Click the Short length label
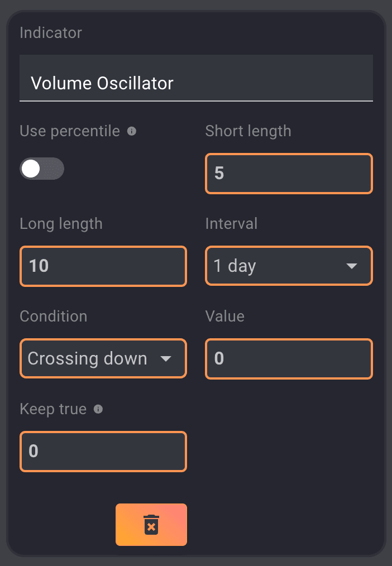 (x=248, y=131)
